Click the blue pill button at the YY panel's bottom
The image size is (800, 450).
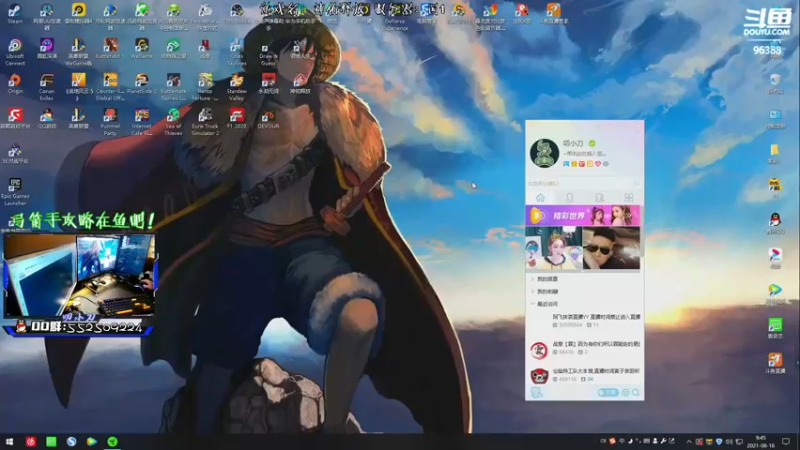[608, 392]
